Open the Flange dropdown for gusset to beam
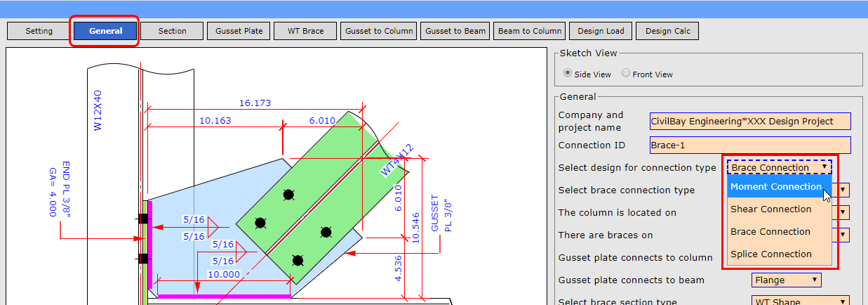 pos(786,280)
